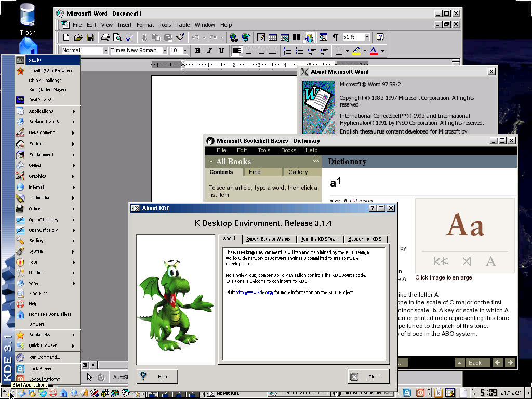Toggle the Show/Hide paragraph marks button

(335, 37)
